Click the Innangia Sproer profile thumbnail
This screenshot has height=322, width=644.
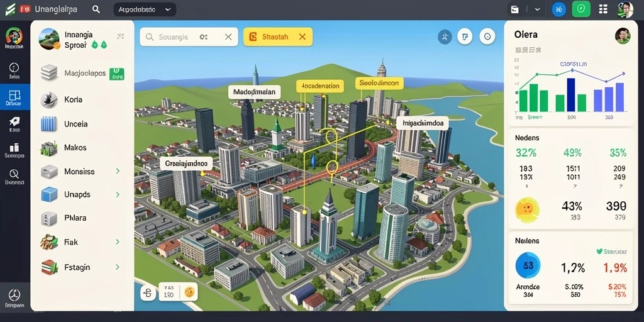tap(49, 38)
